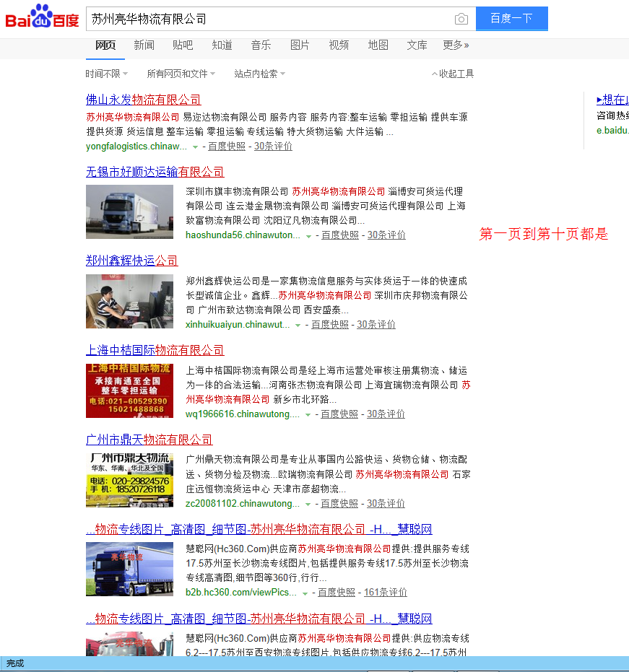Open the 音乐 tab
This screenshot has width=629, height=672.
tap(261, 45)
